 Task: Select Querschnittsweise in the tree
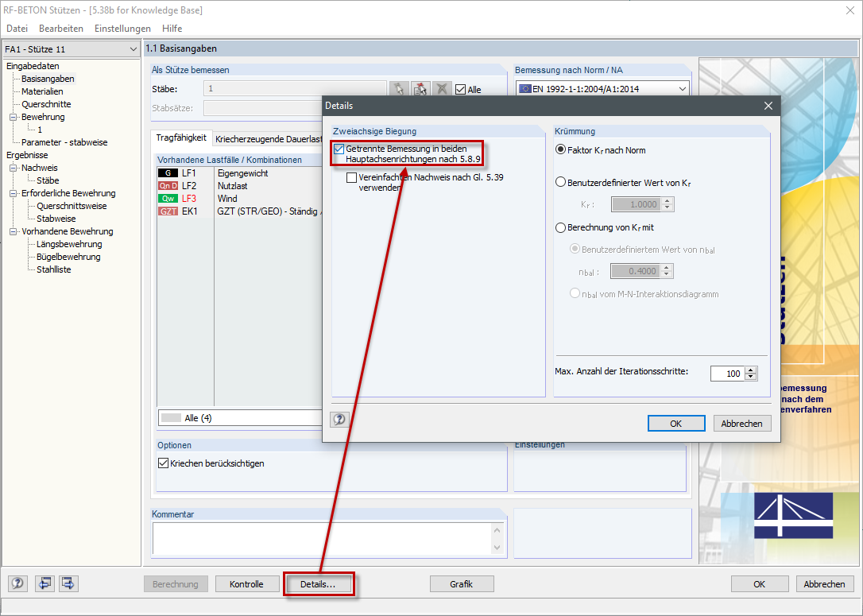pos(72,207)
